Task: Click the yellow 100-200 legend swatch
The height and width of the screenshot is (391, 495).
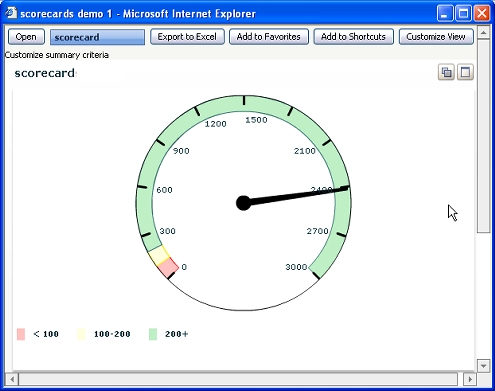Action: pyautogui.click(x=81, y=334)
